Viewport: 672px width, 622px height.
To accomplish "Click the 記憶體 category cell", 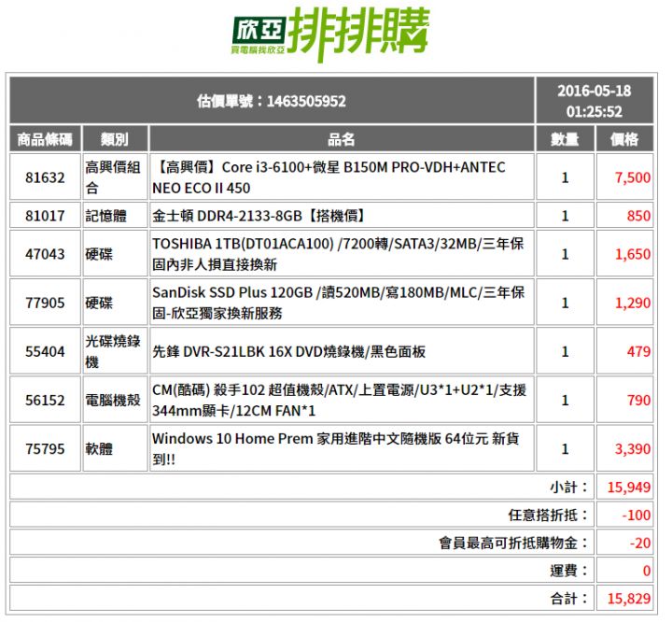I will [x=115, y=216].
